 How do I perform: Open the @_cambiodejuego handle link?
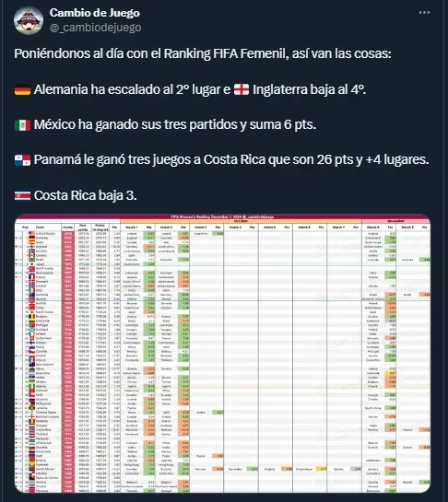coord(95,28)
